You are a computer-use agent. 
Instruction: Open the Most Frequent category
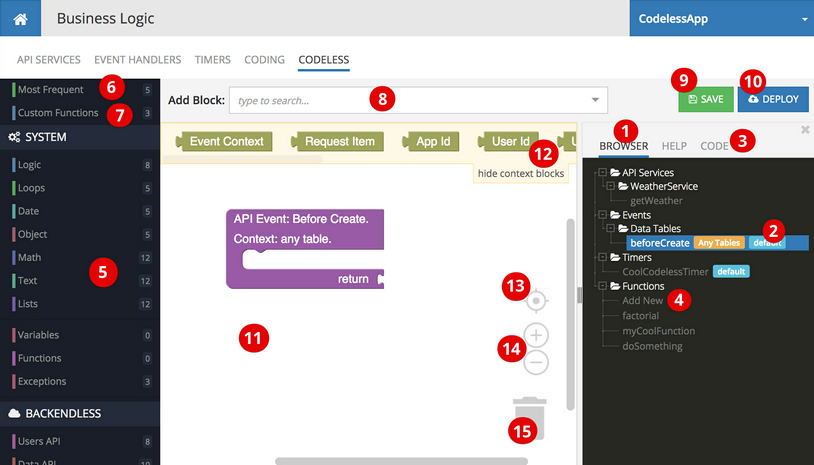(x=80, y=90)
